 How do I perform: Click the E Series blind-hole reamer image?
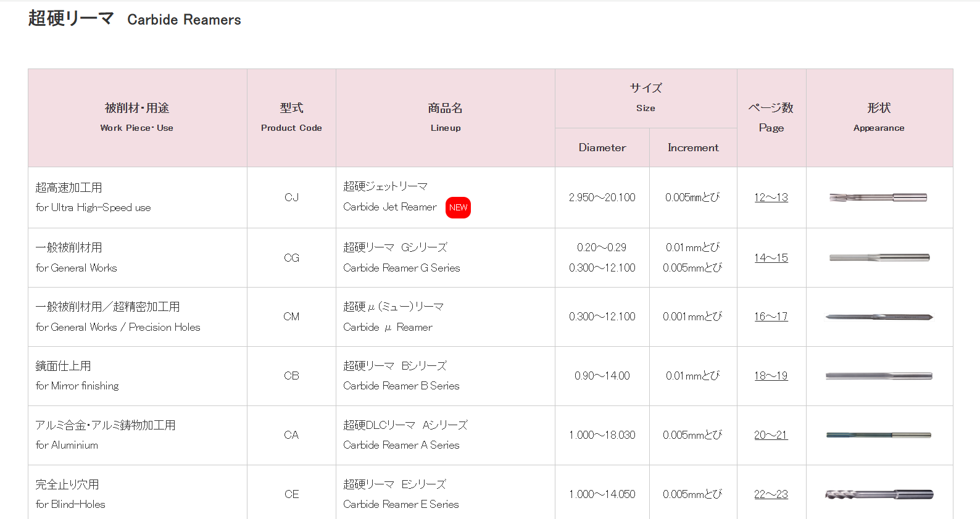[x=879, y=494]
